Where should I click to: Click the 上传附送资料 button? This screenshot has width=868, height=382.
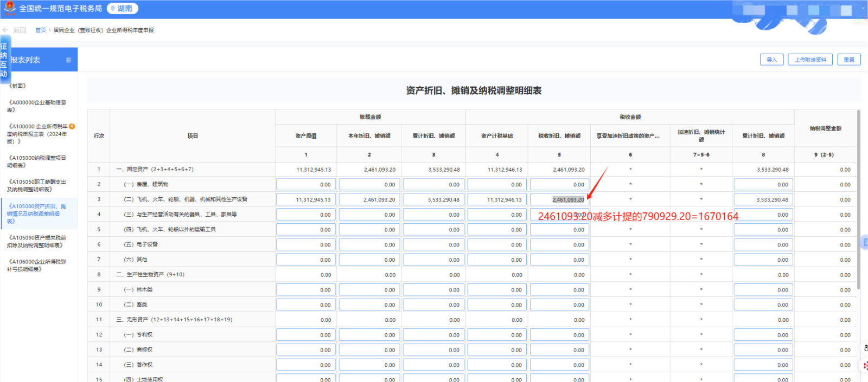(x=810, y=60)
